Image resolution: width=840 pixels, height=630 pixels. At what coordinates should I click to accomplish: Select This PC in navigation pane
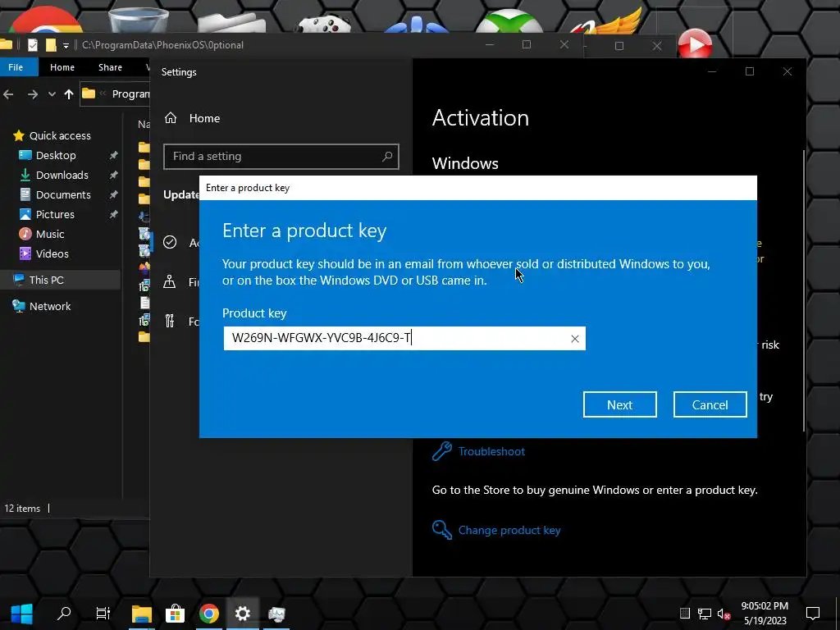pyautogui.click(x=46, y=281)
